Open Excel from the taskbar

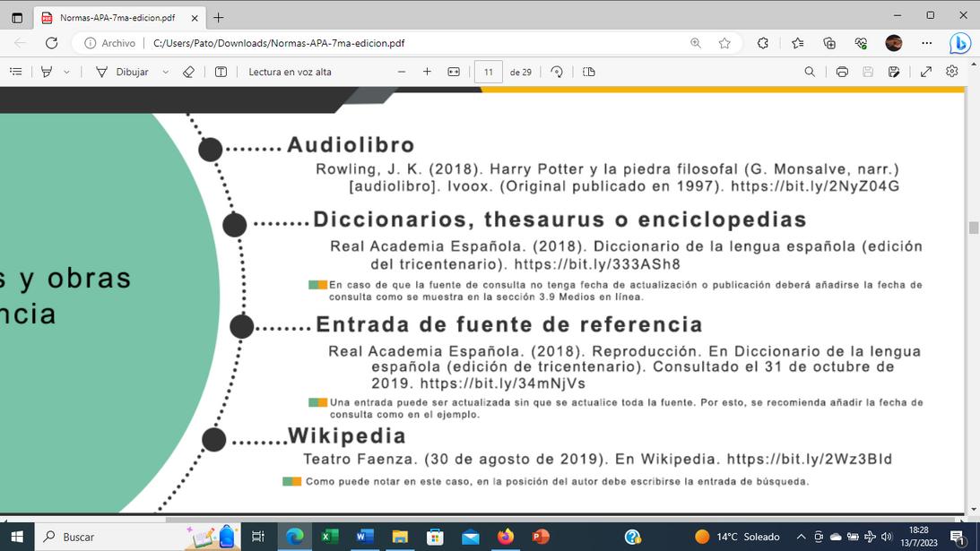pyautogui.click(x=329, y=537)
